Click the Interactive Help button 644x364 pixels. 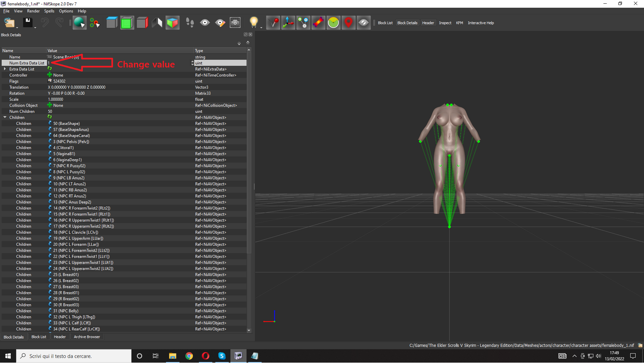tap(481, 23)
